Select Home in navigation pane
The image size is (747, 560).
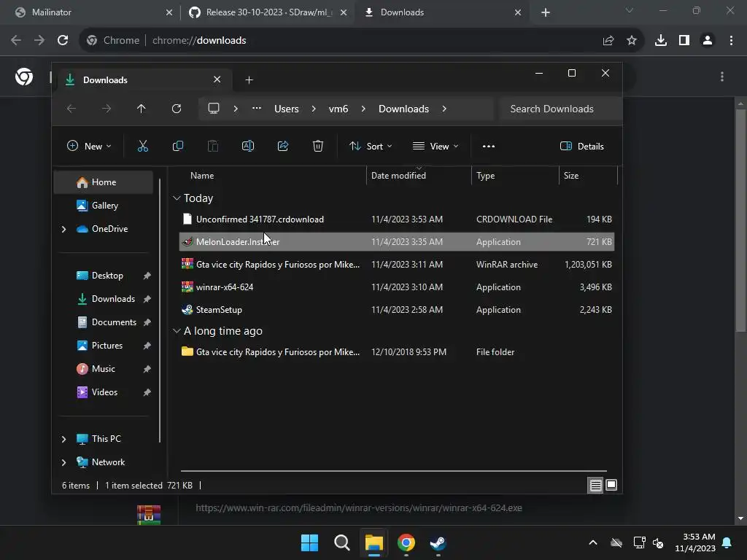pyautogui.click(x=104, y=182)
